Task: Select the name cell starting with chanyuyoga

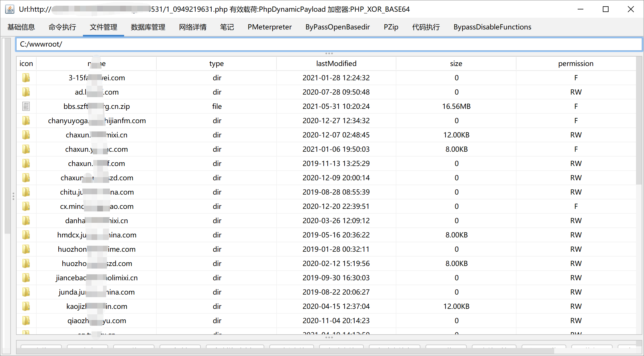Action: 97,121
